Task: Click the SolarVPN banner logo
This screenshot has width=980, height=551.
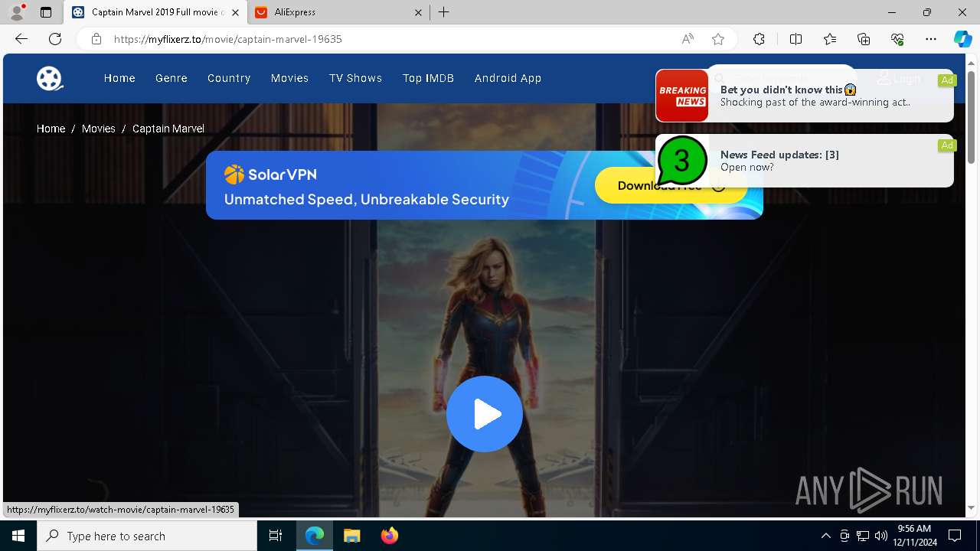Action: (x=270, y=174)
